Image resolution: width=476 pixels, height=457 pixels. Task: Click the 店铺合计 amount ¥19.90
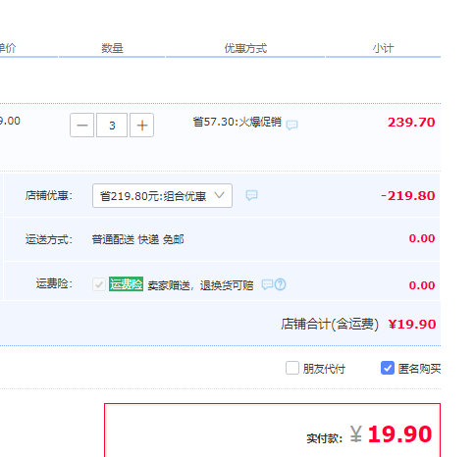(412, 324)
